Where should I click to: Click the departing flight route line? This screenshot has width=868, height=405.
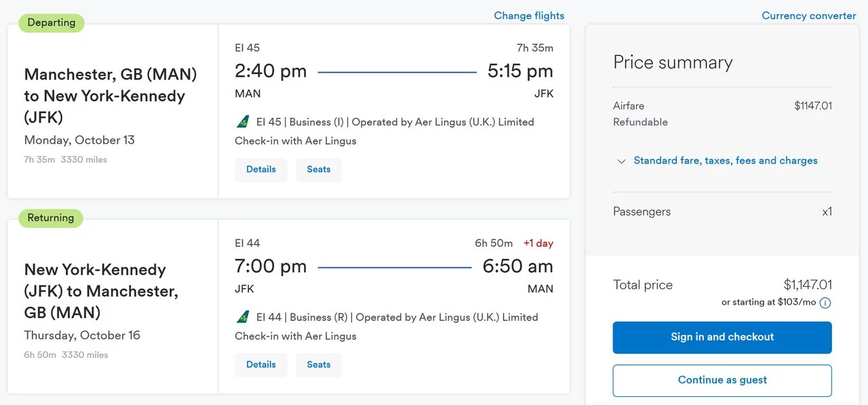click(x=397, y=72)
